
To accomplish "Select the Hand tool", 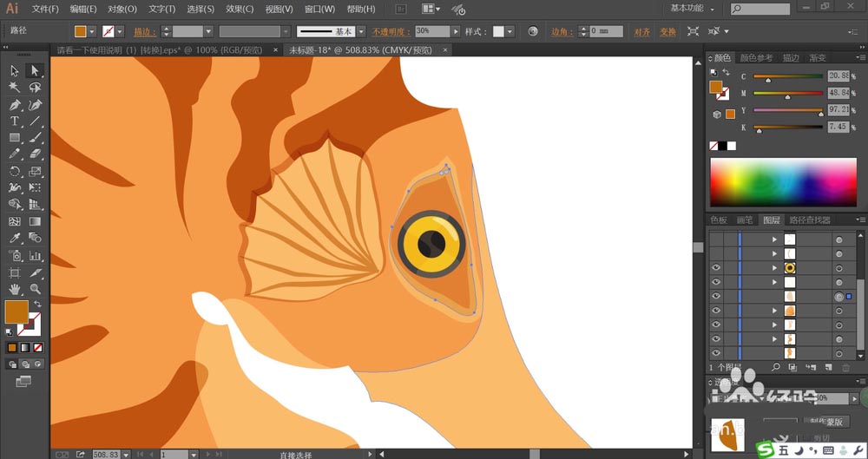I will [x=15, y=289].
